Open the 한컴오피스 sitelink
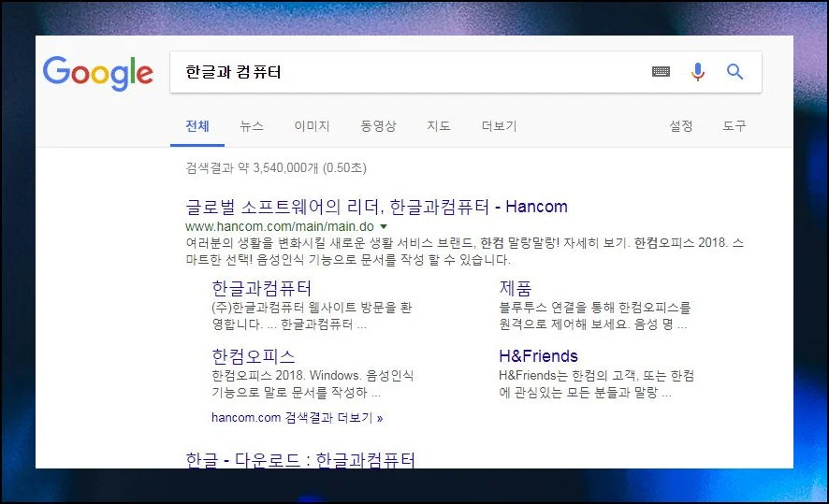This screenshot has width=829, height=504. coord(254,356)
